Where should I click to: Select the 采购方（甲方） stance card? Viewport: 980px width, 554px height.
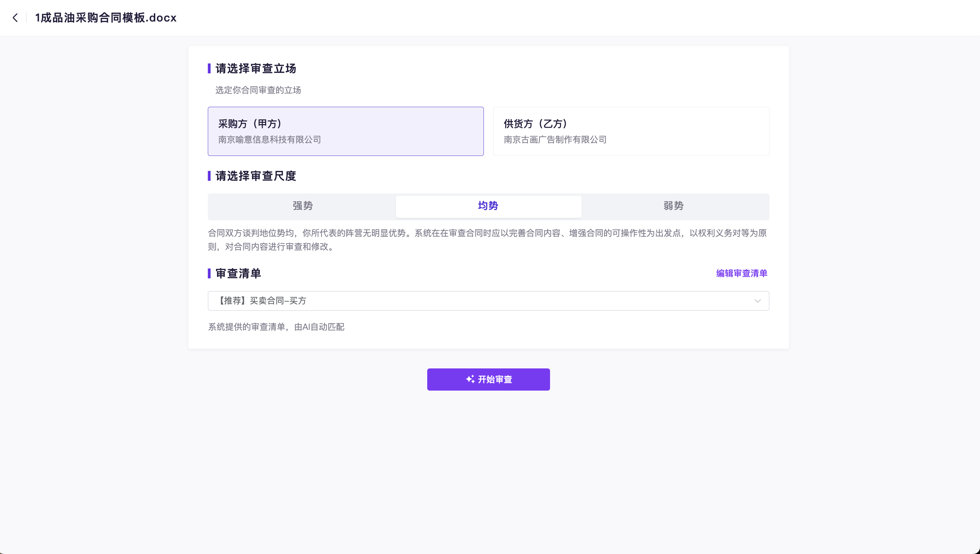[346, 131]
